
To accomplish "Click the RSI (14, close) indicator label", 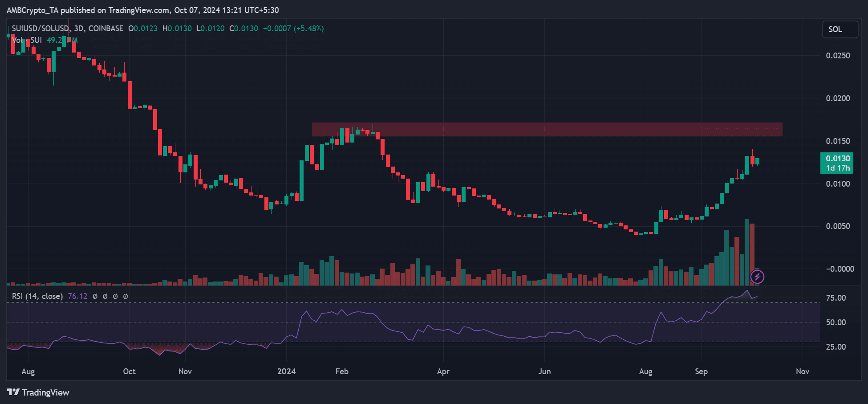I will 37,296.
